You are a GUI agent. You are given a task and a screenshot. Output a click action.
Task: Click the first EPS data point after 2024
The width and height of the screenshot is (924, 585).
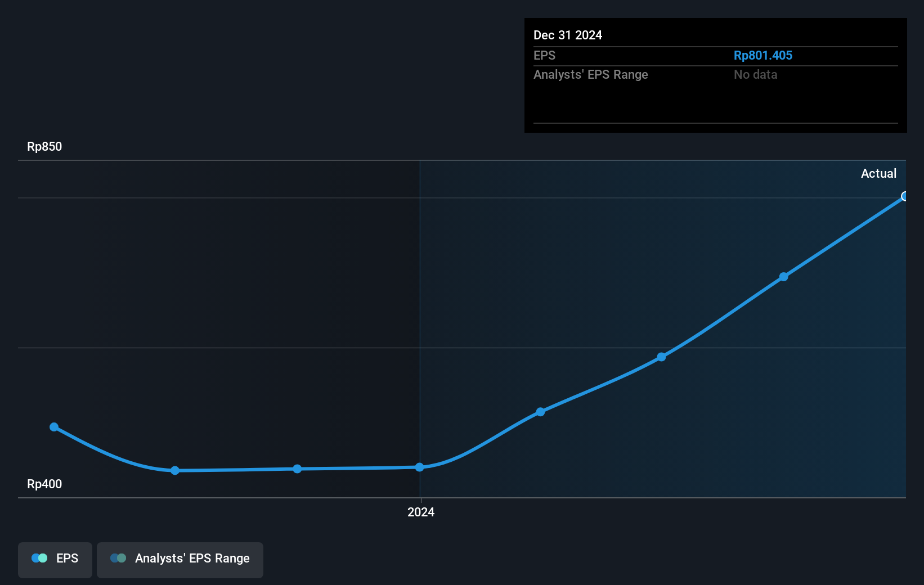tap(540, 412)
